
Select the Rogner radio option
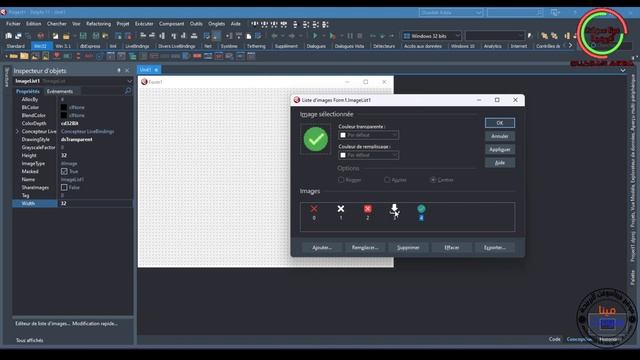341,180
